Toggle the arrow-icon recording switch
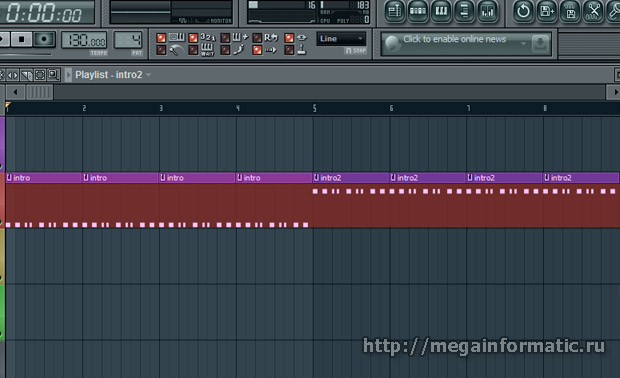620x378 pixels. [x=257, y=50]
